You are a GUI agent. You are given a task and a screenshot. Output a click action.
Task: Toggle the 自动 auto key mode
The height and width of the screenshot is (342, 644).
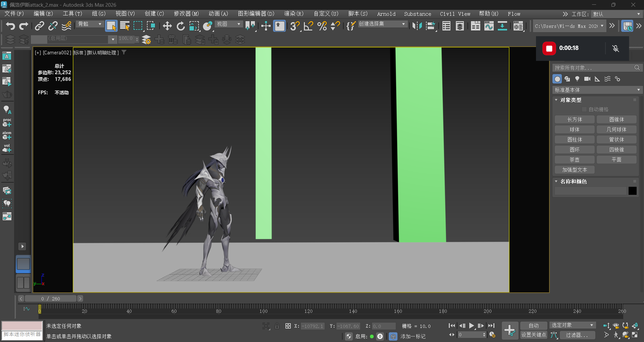click(x=534, y=326)
